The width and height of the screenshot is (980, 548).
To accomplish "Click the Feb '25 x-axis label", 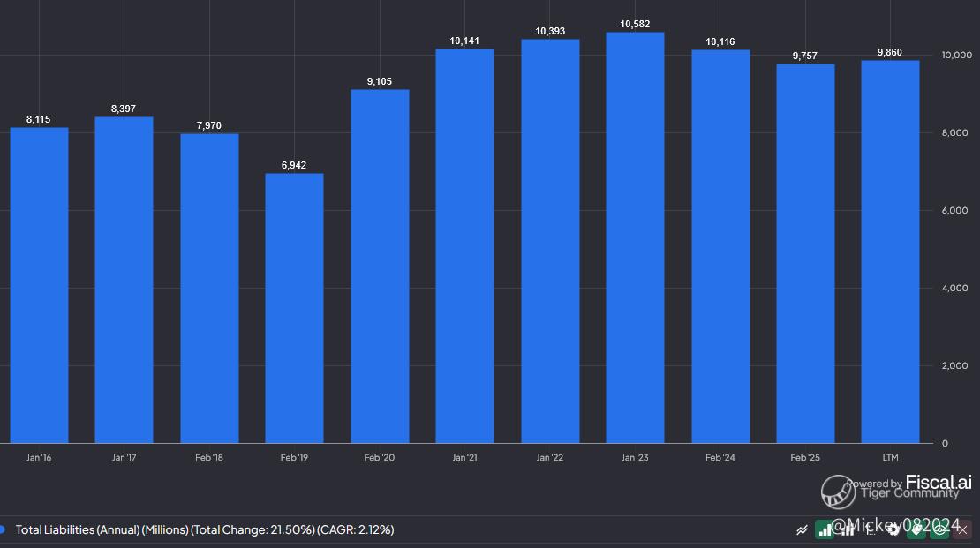I will [805, 457].
